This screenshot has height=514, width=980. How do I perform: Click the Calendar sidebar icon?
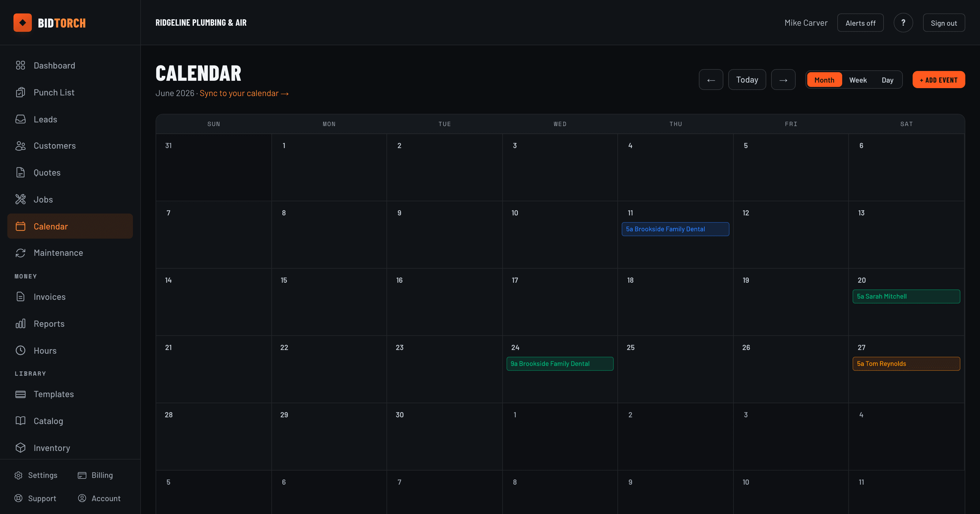point(21,226)
